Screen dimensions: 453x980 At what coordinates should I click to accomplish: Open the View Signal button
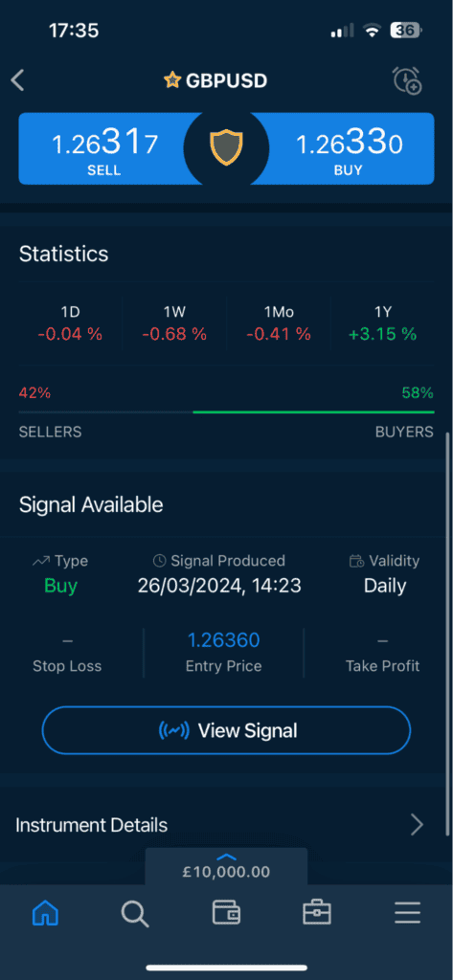pyautogui.click(x=226, y=730)
